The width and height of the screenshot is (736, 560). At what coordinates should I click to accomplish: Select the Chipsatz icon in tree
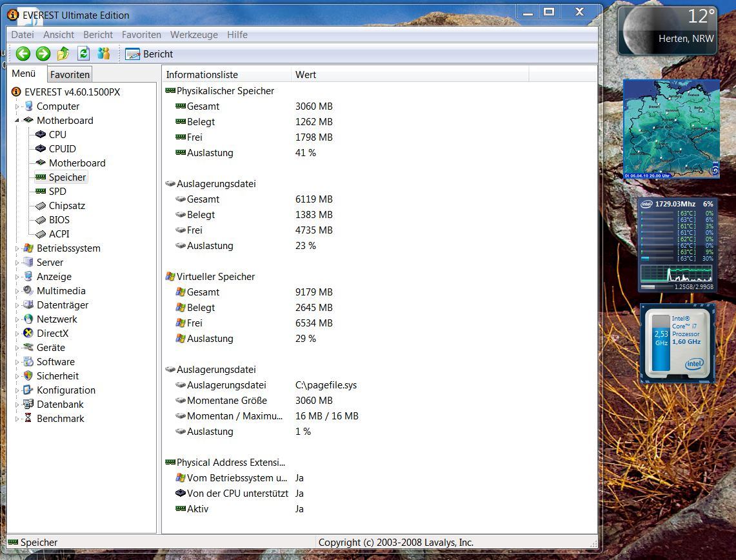click(x=41, y=206)
